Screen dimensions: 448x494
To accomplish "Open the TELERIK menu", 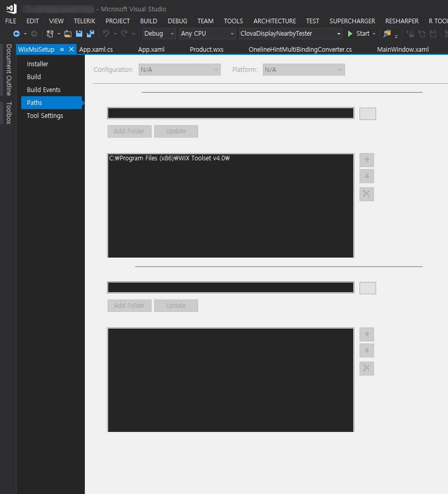I will pyautogui.click(x=84, y=21).
